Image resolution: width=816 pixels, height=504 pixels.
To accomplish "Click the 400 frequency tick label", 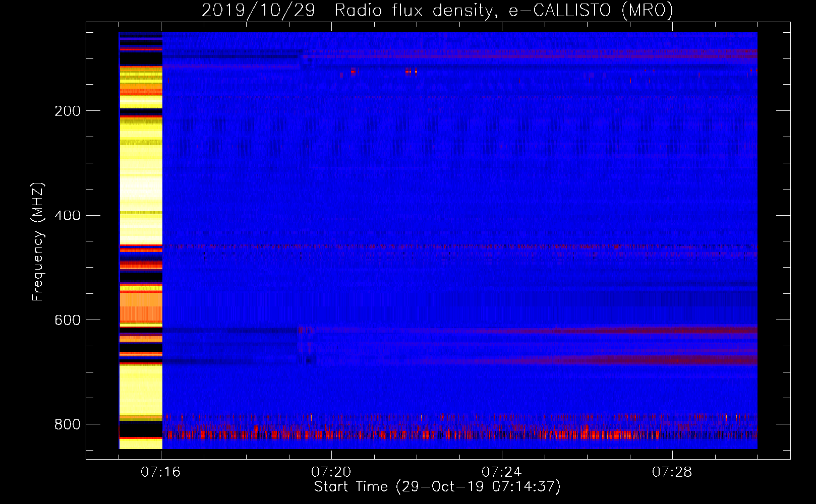I will (67, 216).
